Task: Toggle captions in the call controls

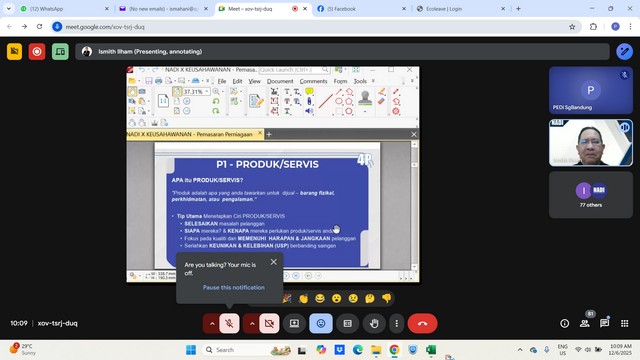Action: (x=347, y=323)
